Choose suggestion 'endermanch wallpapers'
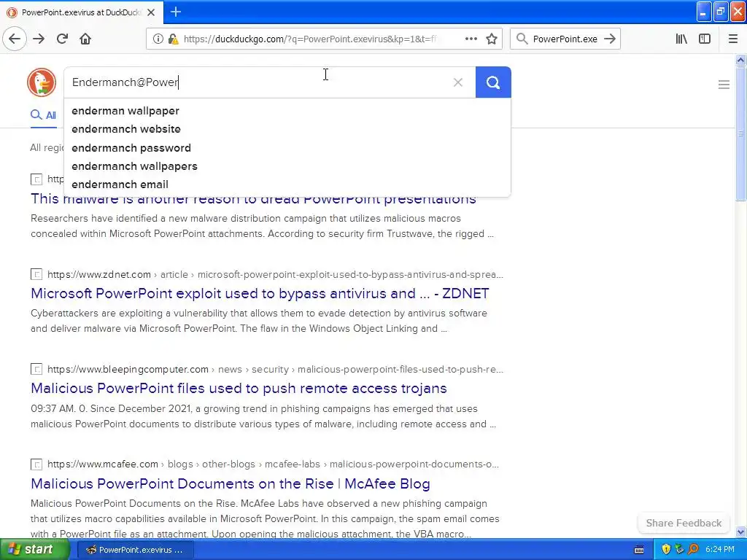The height and width of the screenshot is (560, 747). (x=287, y=166)
